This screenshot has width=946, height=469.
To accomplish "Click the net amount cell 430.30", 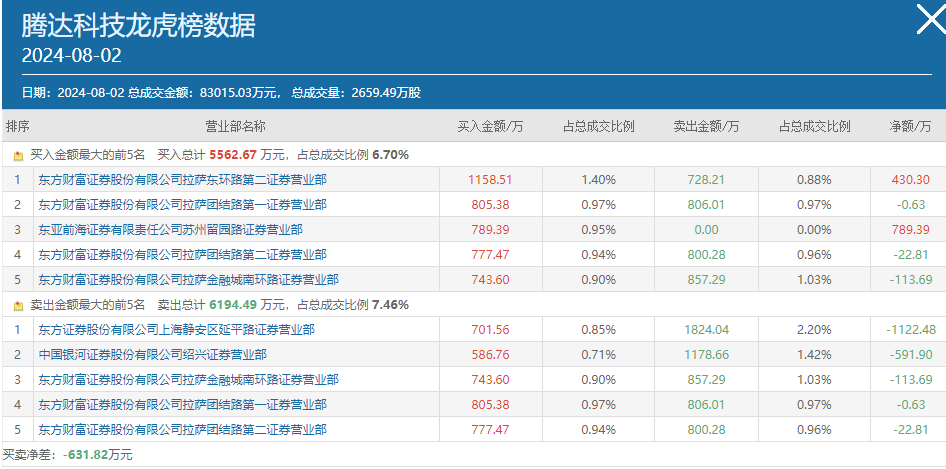I will coord(910,179).
